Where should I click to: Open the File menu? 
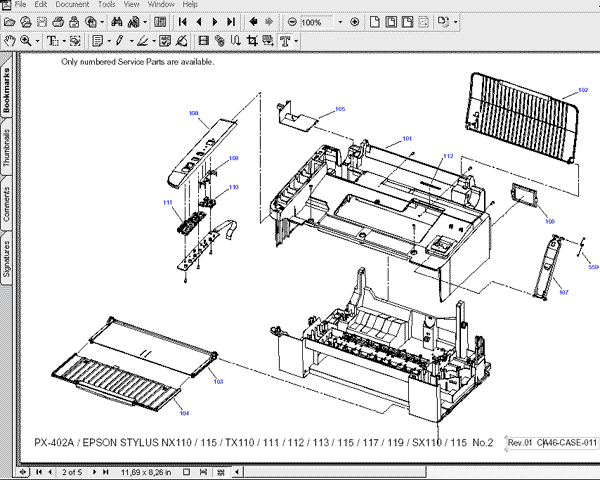[20, 4]
